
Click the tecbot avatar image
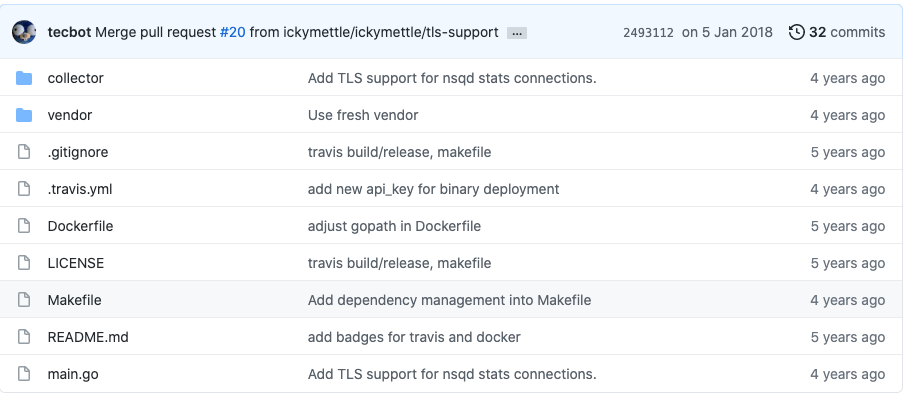(24, 32)
